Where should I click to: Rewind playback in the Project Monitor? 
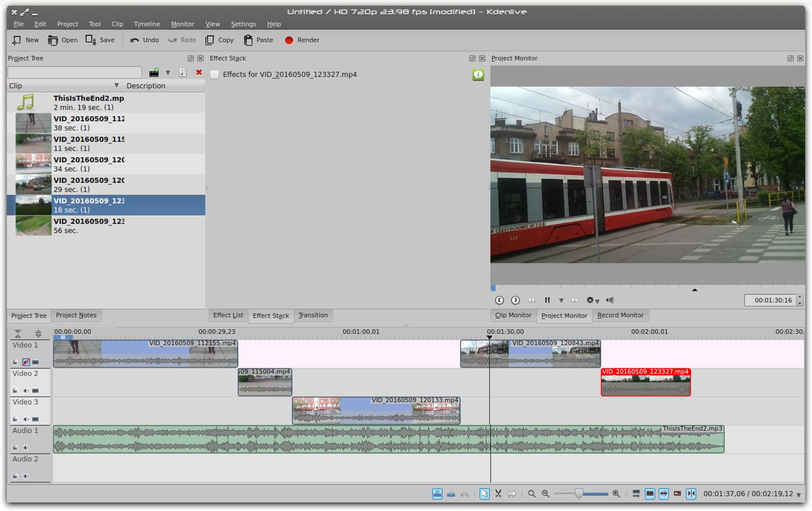[x=532, y=300]
